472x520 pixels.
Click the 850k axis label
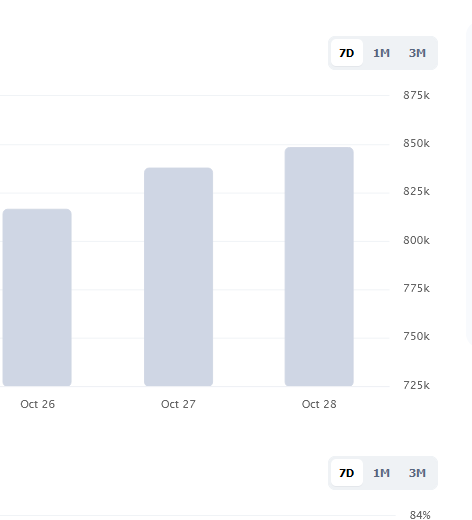point(416,143)
